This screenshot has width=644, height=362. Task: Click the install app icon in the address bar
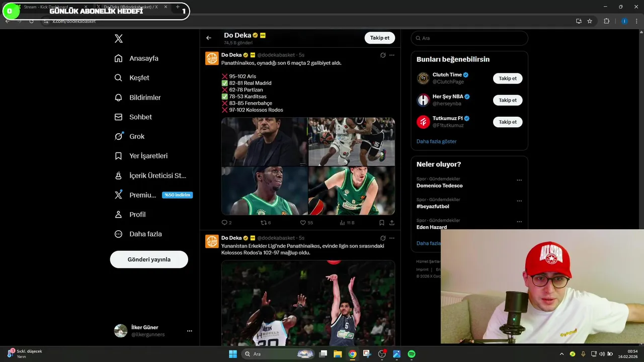coord(579,21)
